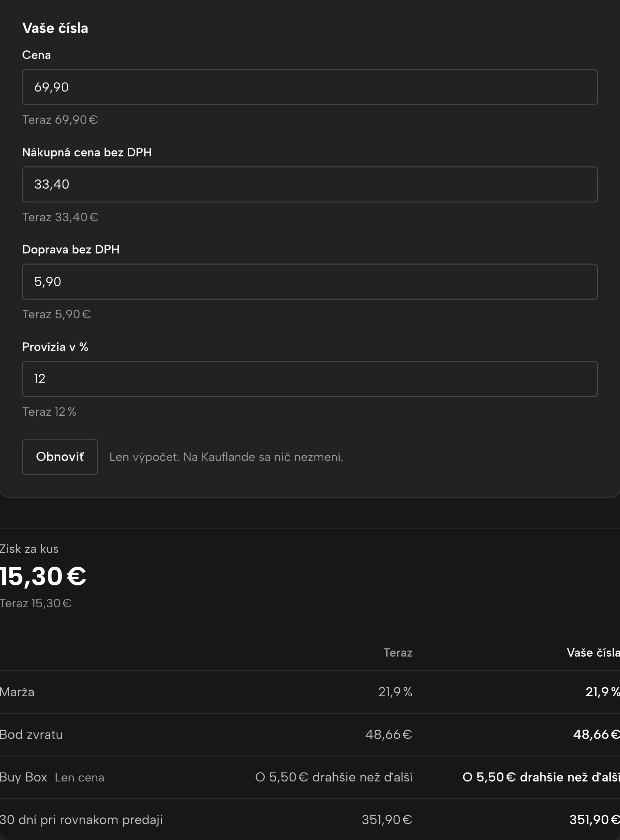Edit the Provízia v % field

[310, 379]
